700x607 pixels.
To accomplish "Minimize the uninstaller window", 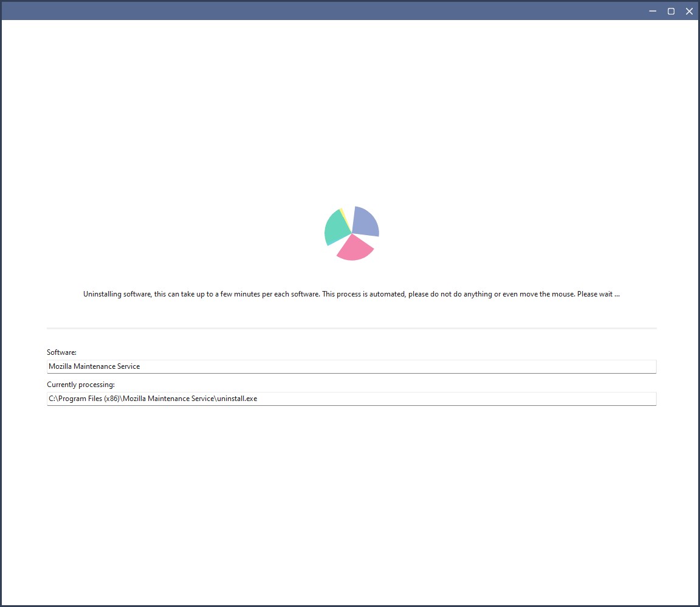I will click(x=653, y=11).
